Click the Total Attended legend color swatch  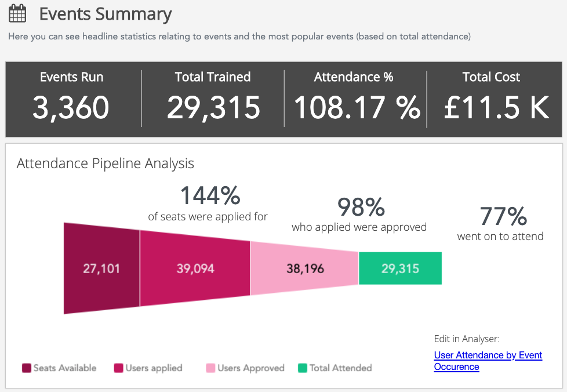tap(302, 368)
